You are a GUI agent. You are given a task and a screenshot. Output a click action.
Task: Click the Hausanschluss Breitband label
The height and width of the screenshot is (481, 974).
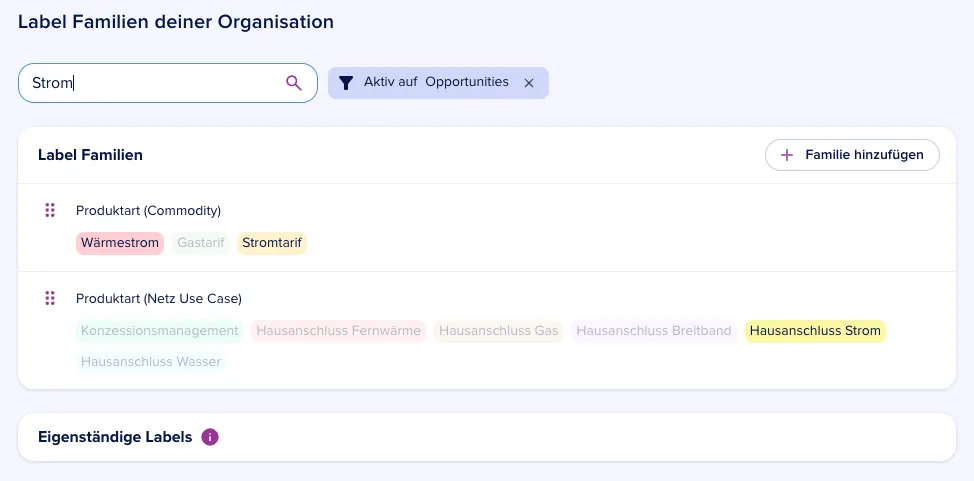click(x=653, y=331)
